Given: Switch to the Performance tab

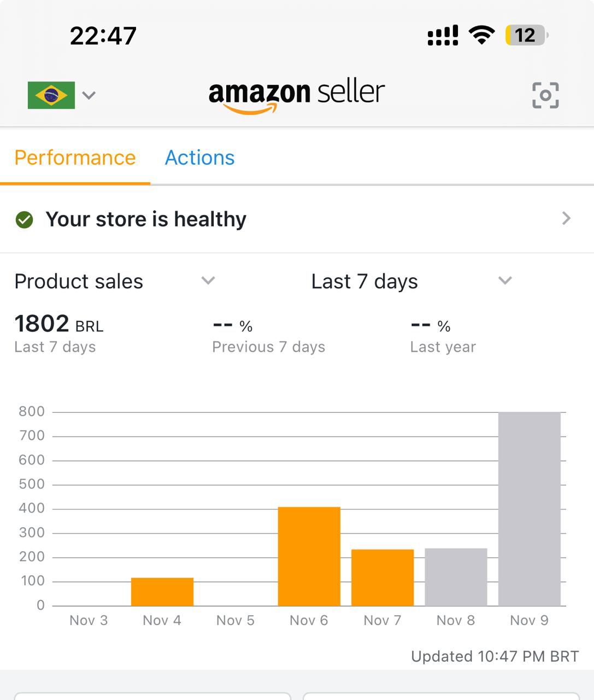Looking at the screenshot, I should 75,158.
